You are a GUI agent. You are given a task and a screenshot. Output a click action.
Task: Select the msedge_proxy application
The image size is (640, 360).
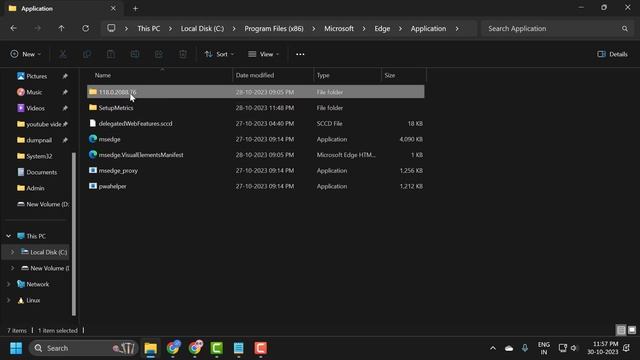pos(256,171)
